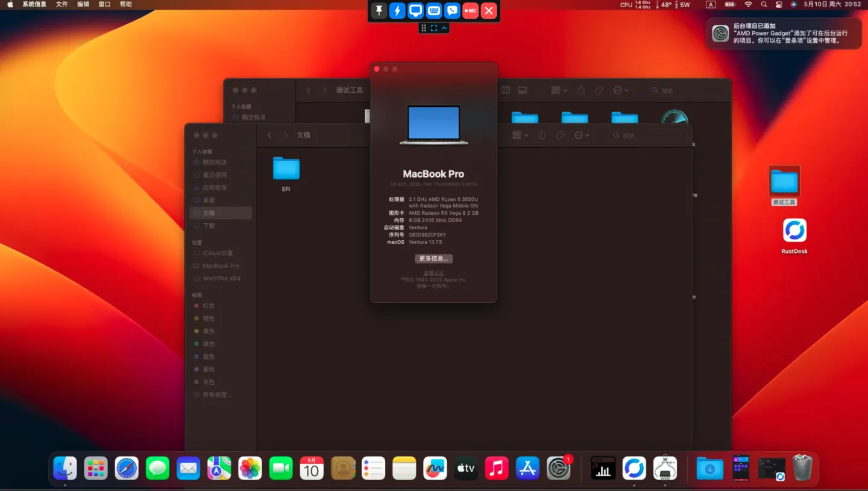
Task: Click the search field in the 文稿 window
Action: pos(648,136)
